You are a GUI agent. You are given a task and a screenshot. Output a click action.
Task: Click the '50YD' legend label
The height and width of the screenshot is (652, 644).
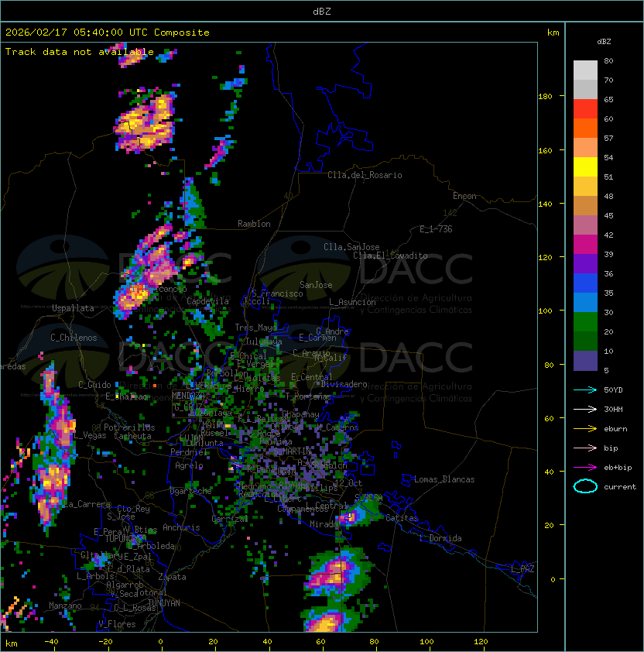tap(613, 390)
